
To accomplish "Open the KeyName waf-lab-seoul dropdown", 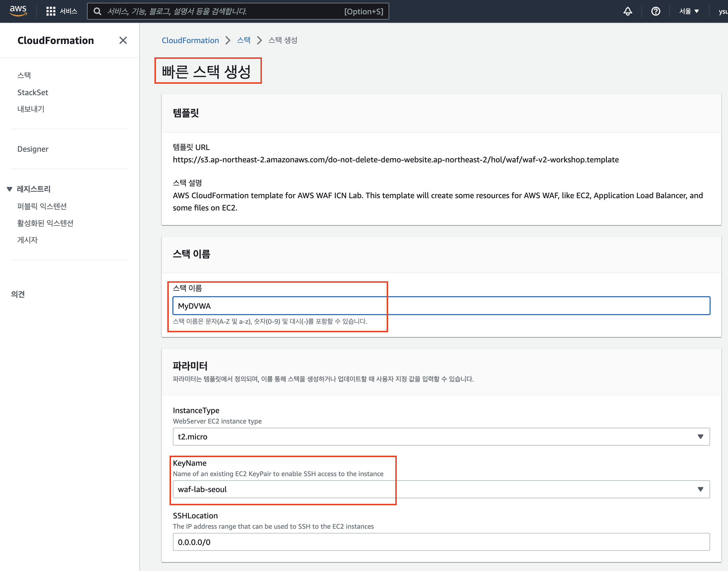I will [x=441, y=489].
